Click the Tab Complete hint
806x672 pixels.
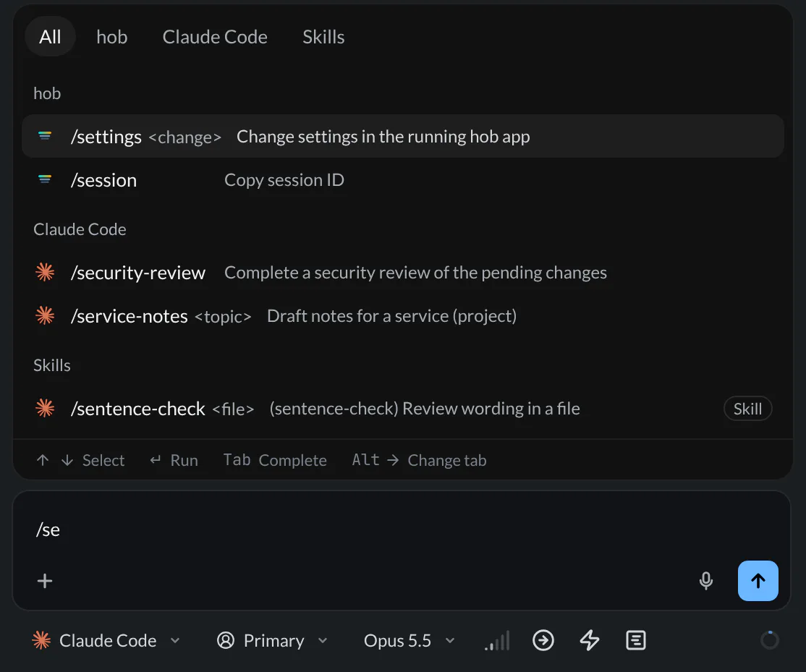point(275,460)
